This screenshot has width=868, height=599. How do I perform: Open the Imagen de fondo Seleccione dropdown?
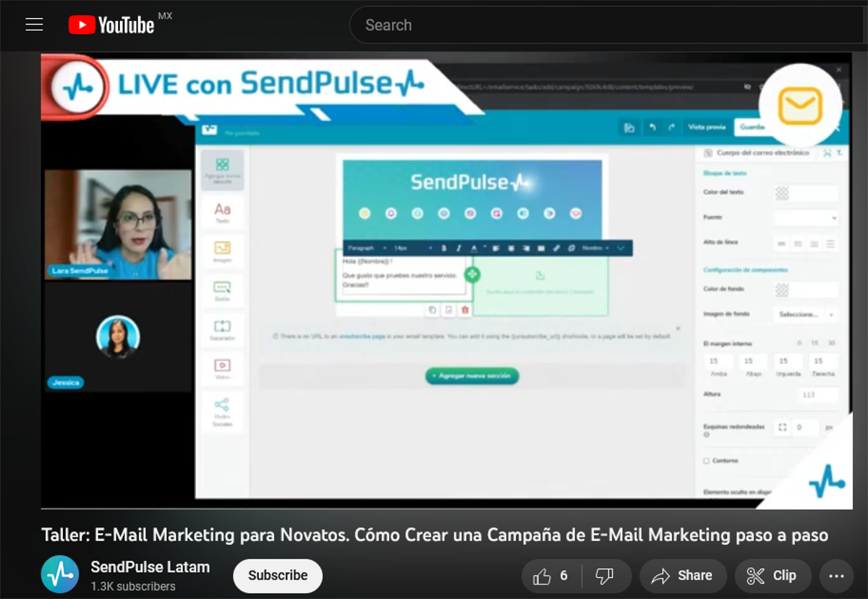[799, 314]
